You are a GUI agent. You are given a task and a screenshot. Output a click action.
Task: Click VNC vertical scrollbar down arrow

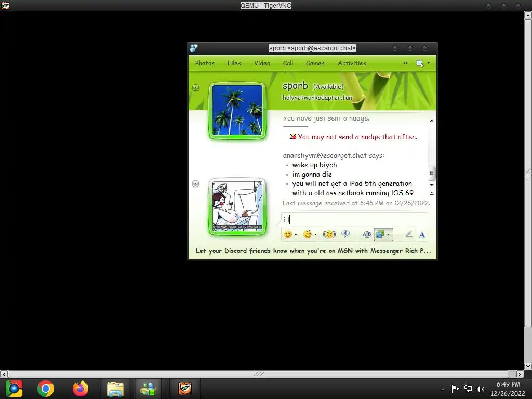(x=528, y=366)
